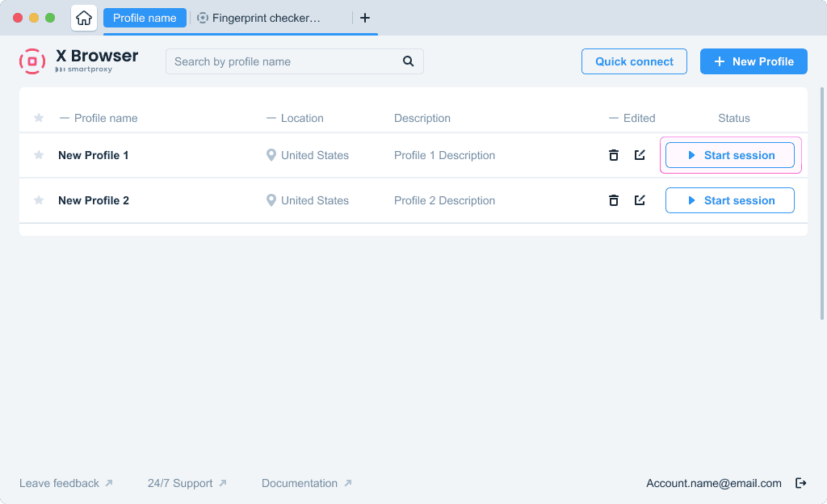
Task: Click the Quick connect button
Action: [634, 61]
